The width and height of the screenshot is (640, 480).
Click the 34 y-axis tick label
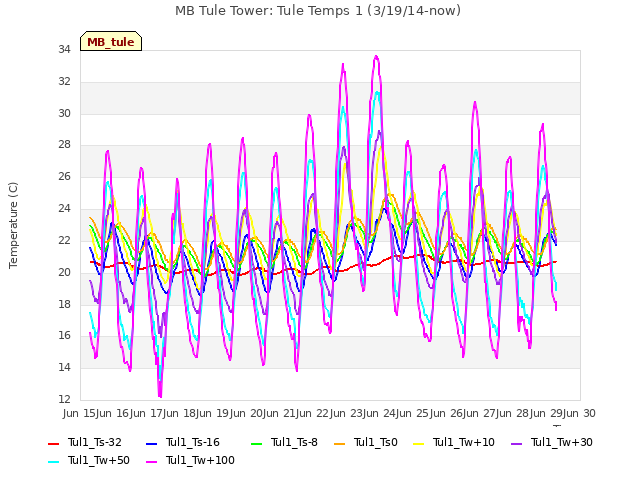[64, 49]
